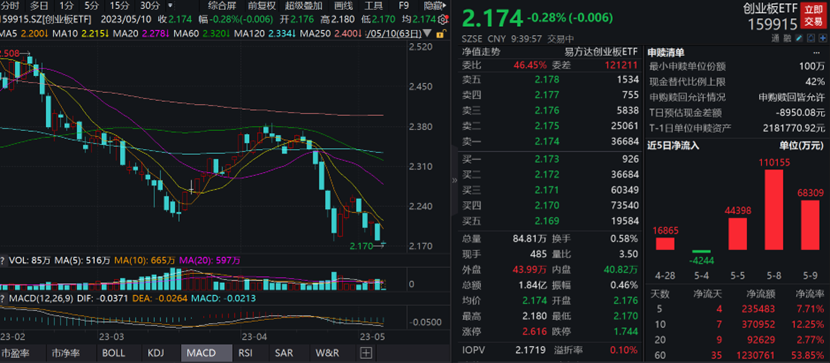Switch to the 分时 chart tab
This screenshot has height=363, width=830.
(x=9, y=6)
